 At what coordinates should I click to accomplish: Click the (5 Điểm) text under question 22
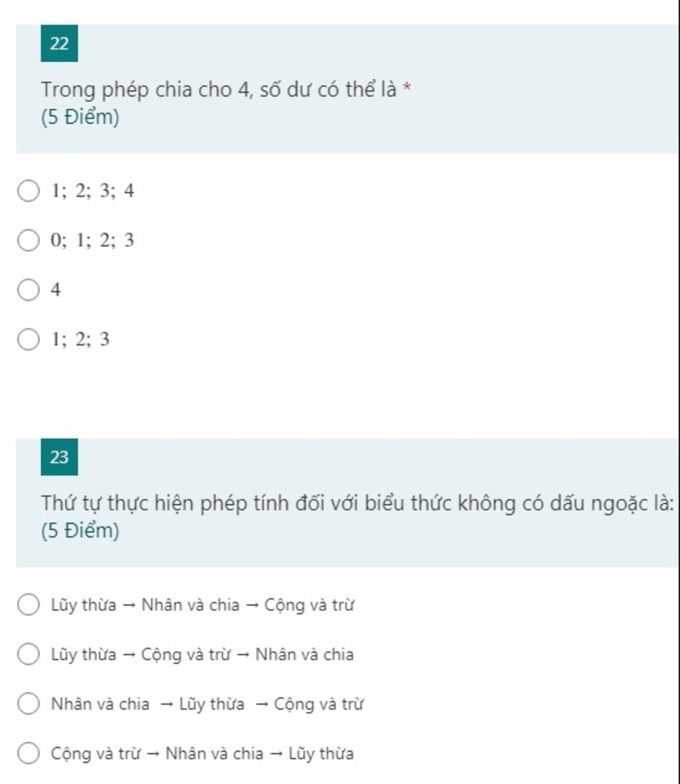(80, 117)
